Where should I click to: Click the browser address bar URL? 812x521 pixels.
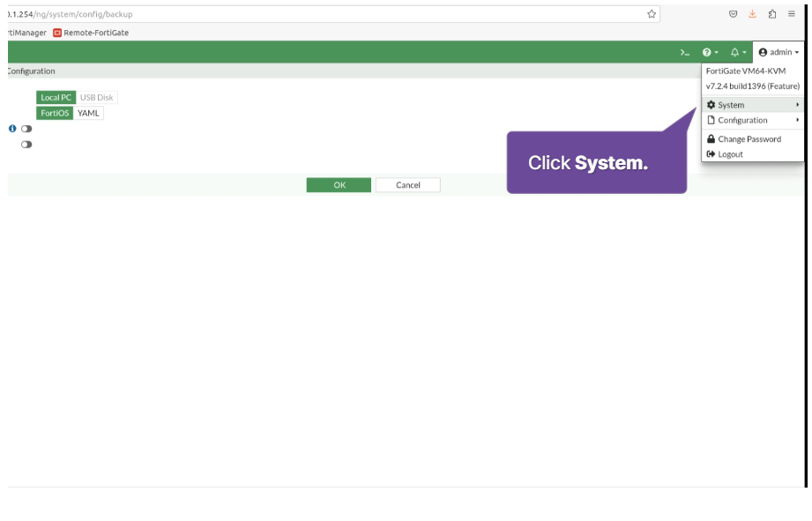(x=70, y=14)
